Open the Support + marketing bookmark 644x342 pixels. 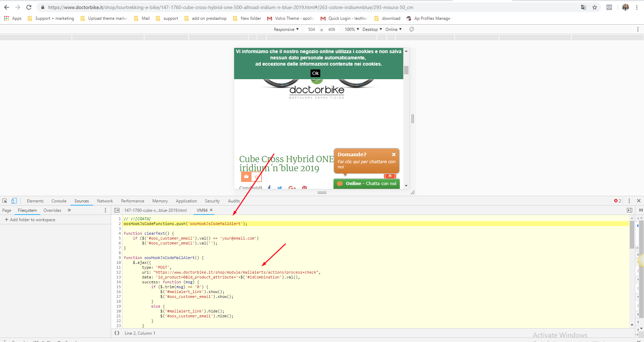pyautogui.click(x=51, y=18)
